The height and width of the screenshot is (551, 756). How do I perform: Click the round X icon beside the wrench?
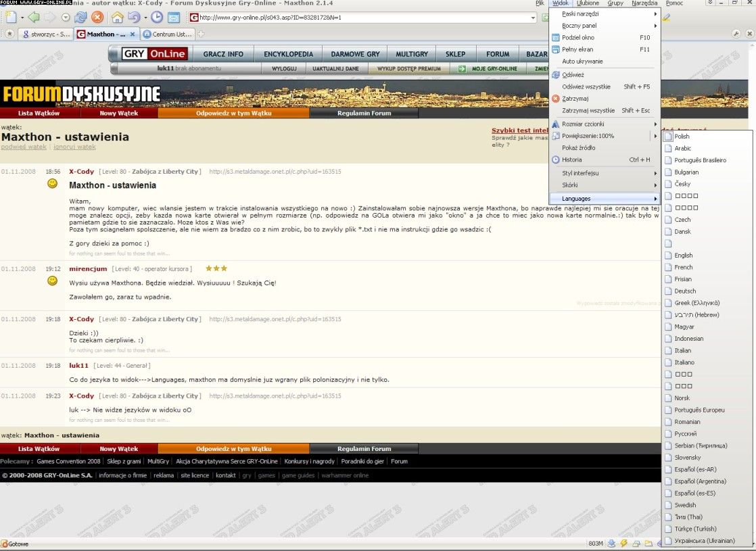tap(749, 34)
